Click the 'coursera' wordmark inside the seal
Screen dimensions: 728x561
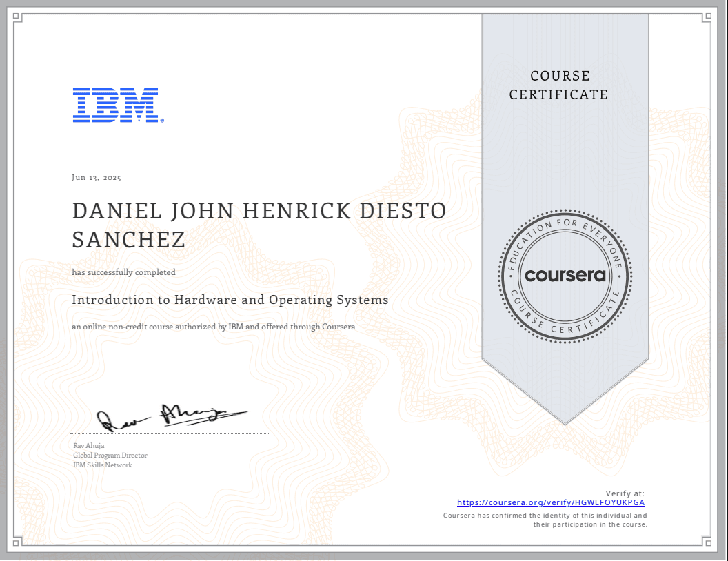pyautogui.click(x=564, y=275)
